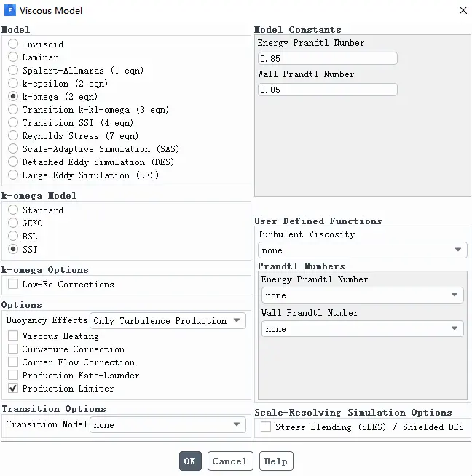
Task: Open the Turbulent Viscosity UDF dropdown
Action: (x=362, y=250)
